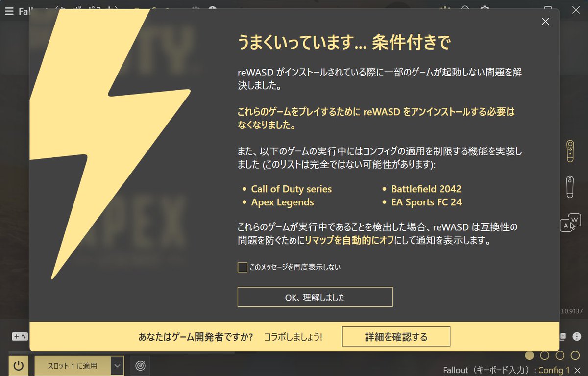Open the hamburger menu at top left
Image resolution: width=588 pixels, height=376 pixels.
pyautogui.click(x=9, y=11)
